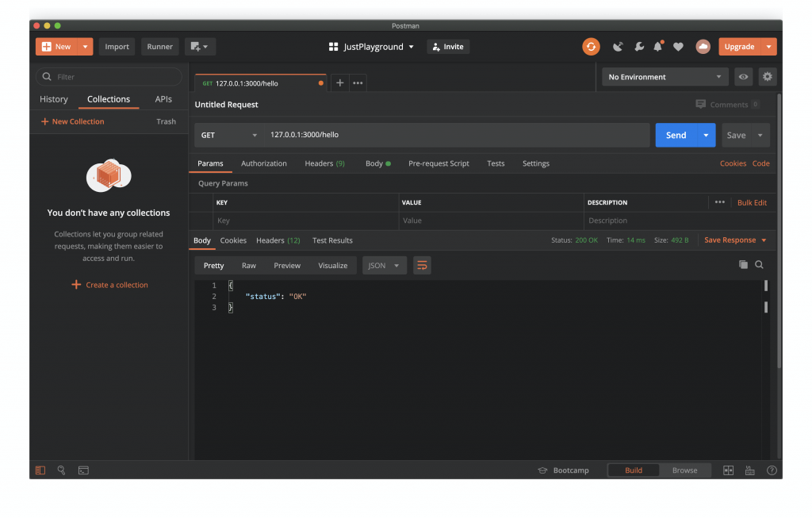Search within the response body
This screenshot has width=812, height=518.
click(759, 265)
